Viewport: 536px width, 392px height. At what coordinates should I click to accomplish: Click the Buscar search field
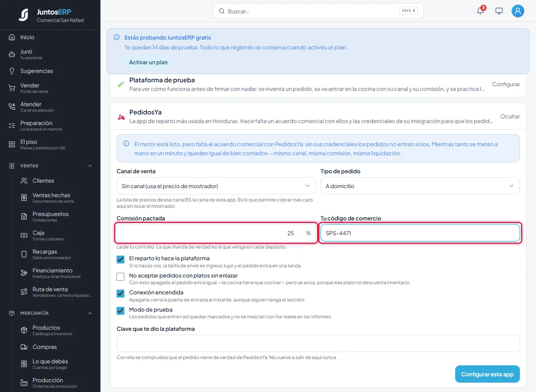pos(318,11)
